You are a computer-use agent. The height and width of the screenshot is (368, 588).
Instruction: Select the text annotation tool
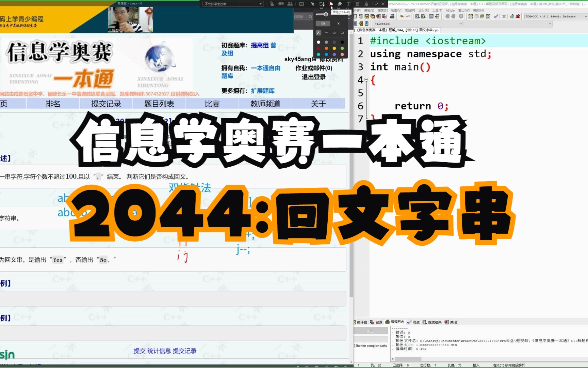click(348, 4)
